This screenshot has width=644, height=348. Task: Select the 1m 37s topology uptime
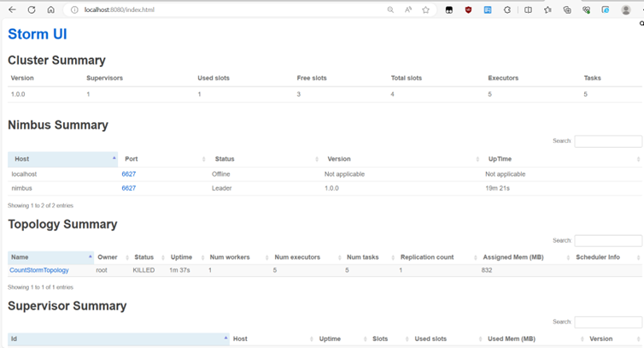(179, 270)
